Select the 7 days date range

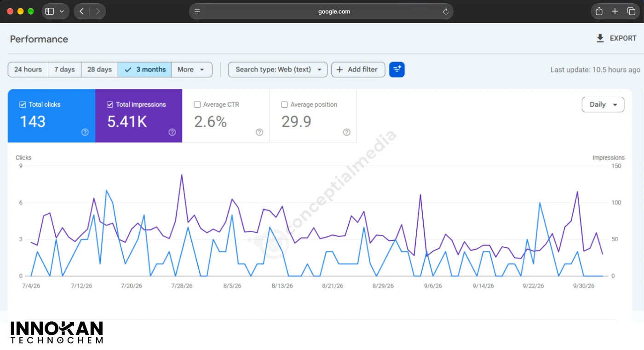click(64, 70)
